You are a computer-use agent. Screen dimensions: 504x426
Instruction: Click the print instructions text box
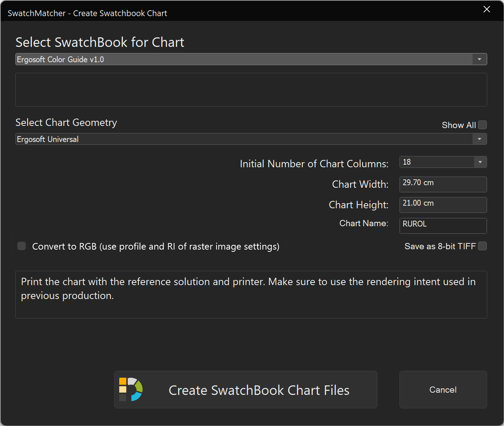tap(251, 295)
